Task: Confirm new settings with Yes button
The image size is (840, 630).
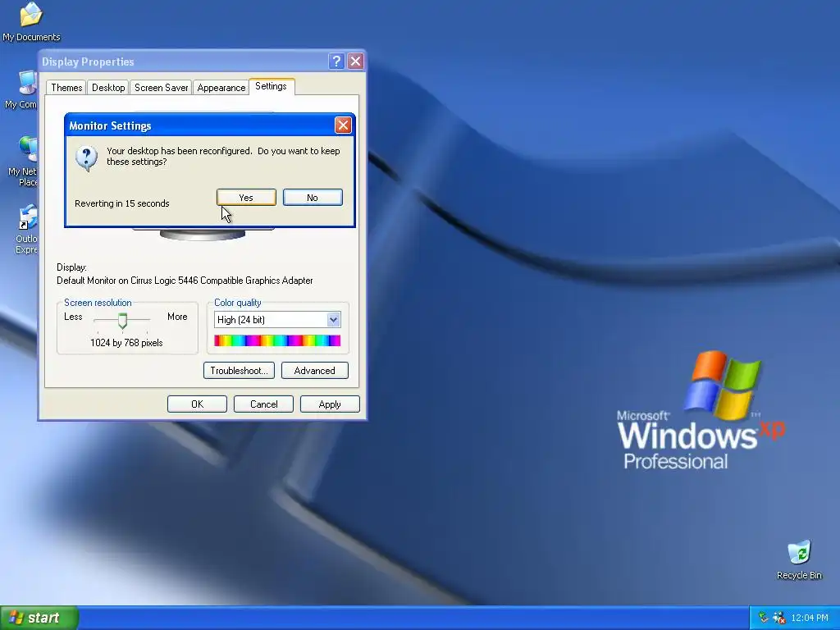Action: (x=246, y=197)
